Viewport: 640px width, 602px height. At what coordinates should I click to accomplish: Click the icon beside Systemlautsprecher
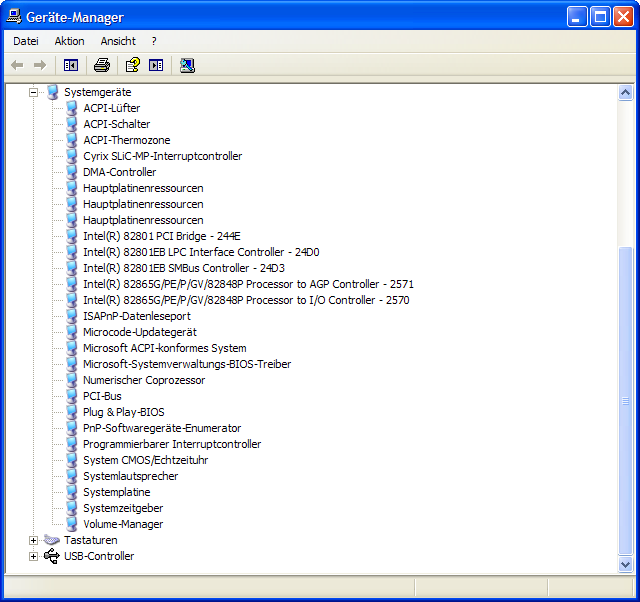pos(72,476)
